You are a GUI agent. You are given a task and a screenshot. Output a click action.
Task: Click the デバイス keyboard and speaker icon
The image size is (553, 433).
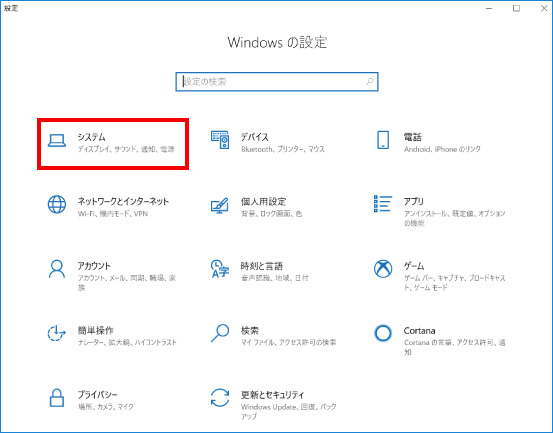[x=220, y=140]
